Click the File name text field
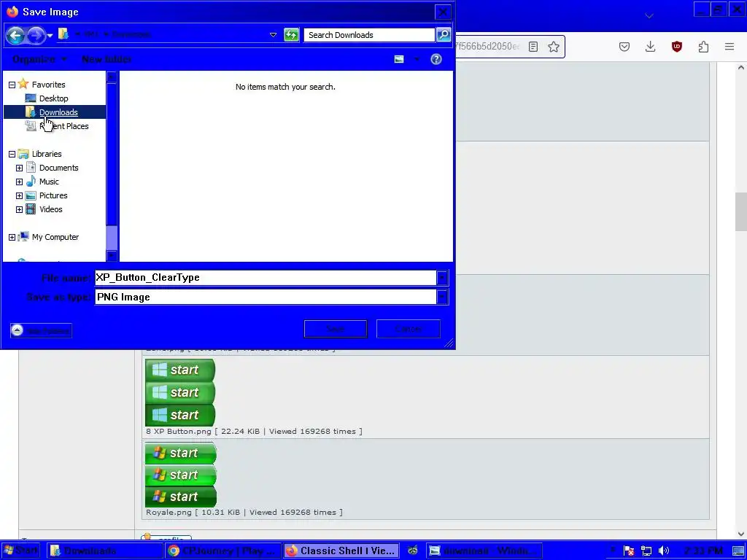The height and width of the screenshot is (560, 747). (266, 278)
